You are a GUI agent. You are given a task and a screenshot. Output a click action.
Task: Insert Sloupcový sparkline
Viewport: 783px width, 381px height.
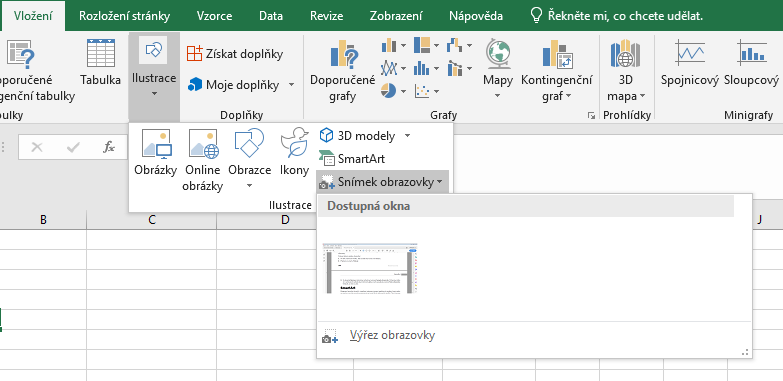click(x=752, y=62)
